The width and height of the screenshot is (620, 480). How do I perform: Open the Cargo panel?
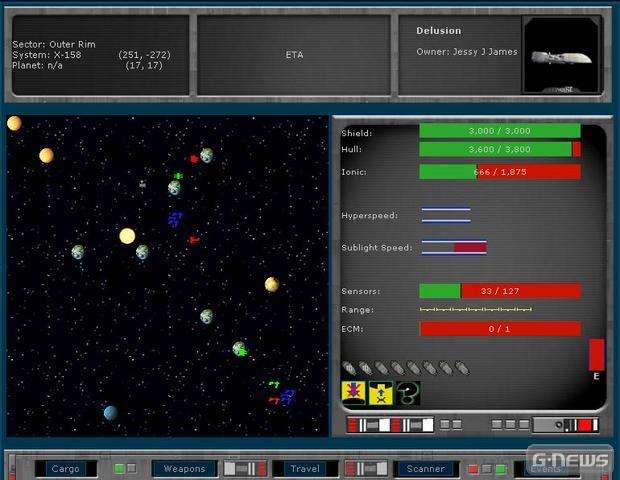coord(66,469)
